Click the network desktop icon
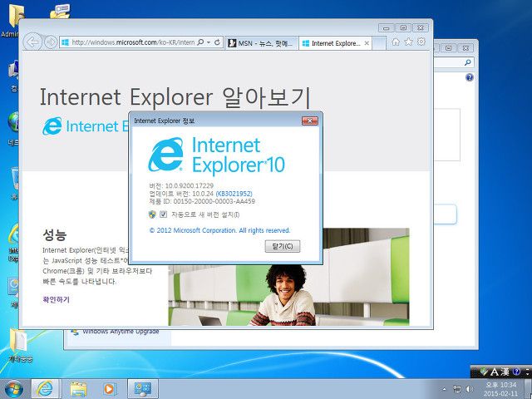 coord(14,128)
